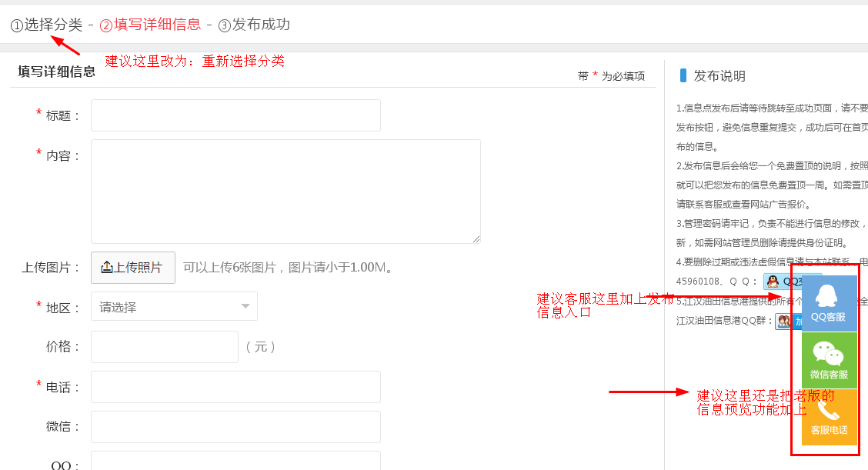Click the QQ chat button after 'Q Q：'
The width and height of the screenshot is (868, 470).
[x=773, y=282]
